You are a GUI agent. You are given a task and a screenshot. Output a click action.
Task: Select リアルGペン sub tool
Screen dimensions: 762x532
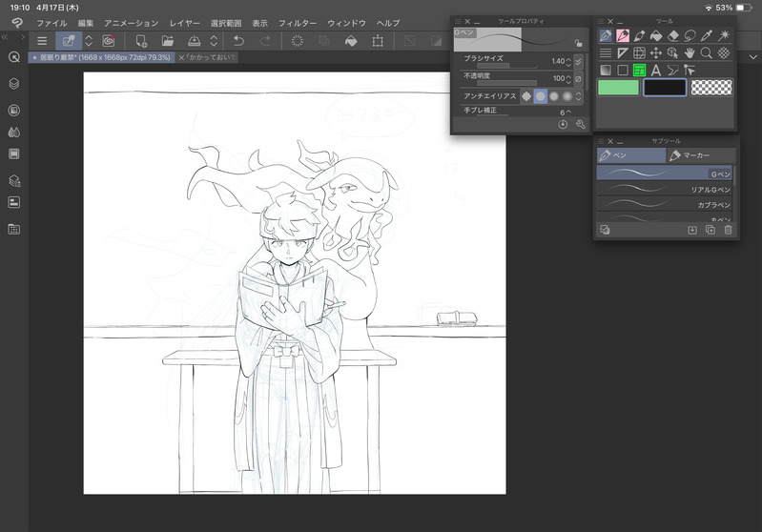[665, 189]
